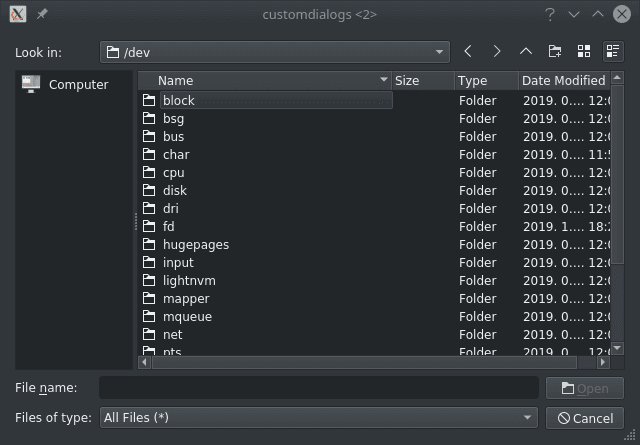Viewport: 640px width, 445px height.
Task: Go back to previous folder
Action: tap(468, 52)
